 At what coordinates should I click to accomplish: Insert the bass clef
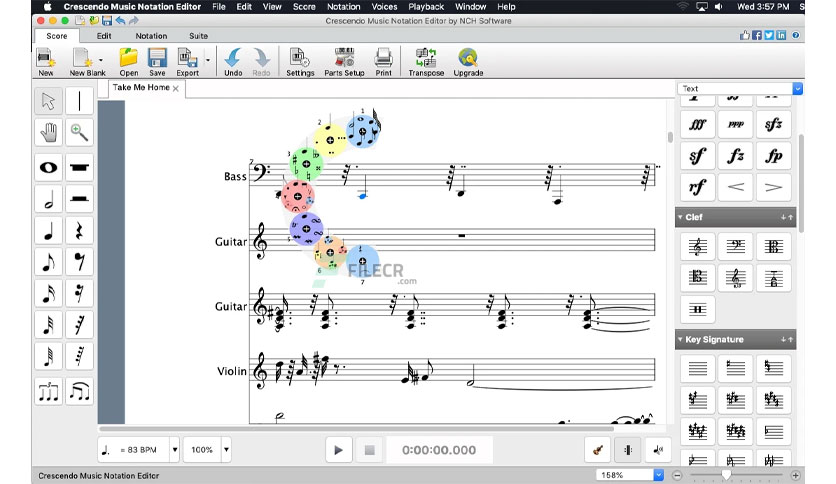[x=736, y=247]
